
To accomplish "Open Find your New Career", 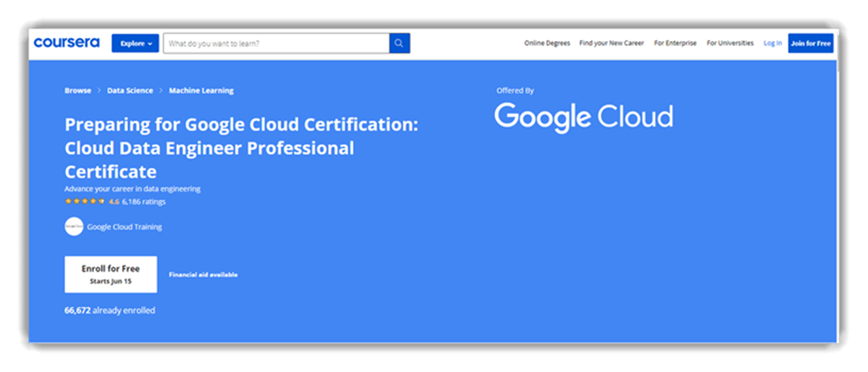I will click(x=611, y=44).
